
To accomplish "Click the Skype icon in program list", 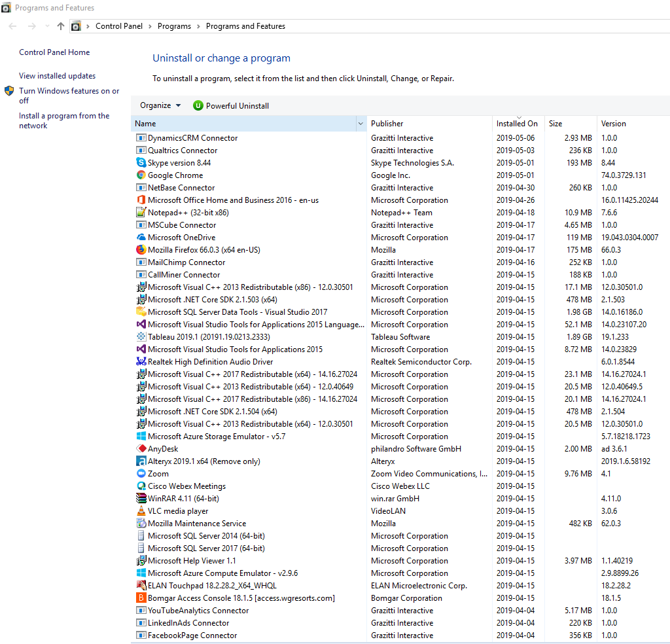I will click(x=141, y=163).
